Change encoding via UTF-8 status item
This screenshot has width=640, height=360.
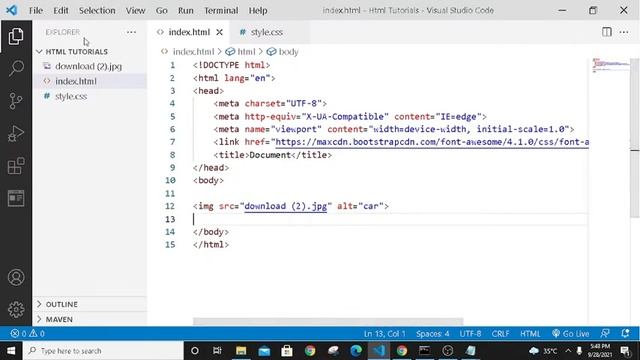point(470,333)
